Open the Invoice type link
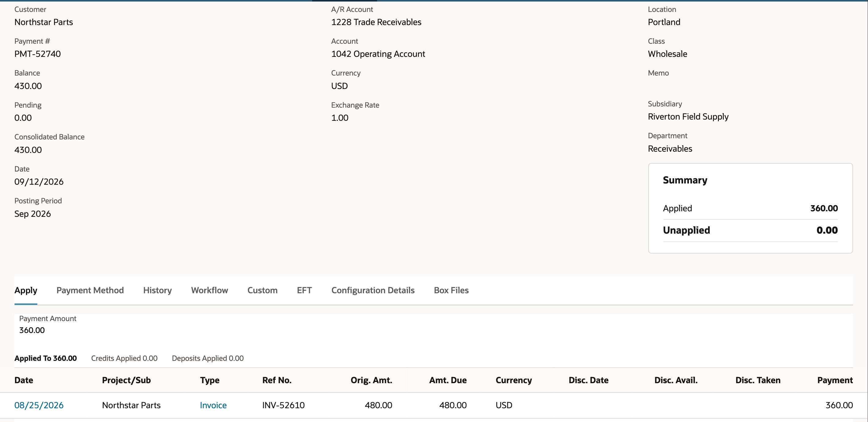The height and width of the screenshot is (422, 868). click(213, 405)
